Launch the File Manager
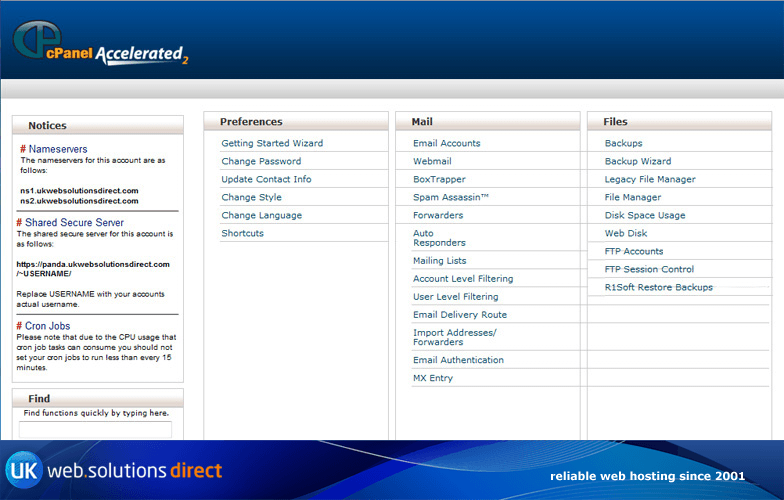This screenshot has height=500, width=784. [x=632, y=198]
